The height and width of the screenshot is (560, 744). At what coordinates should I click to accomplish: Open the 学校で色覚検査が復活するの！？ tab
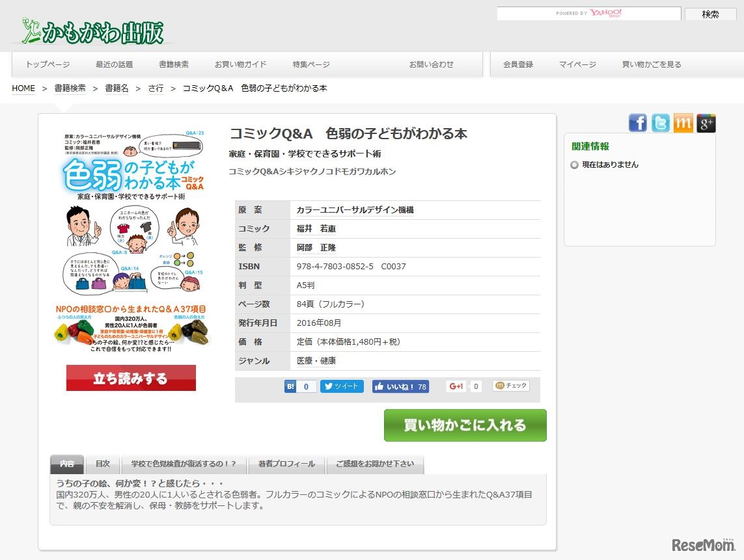[x=184, y=464]
